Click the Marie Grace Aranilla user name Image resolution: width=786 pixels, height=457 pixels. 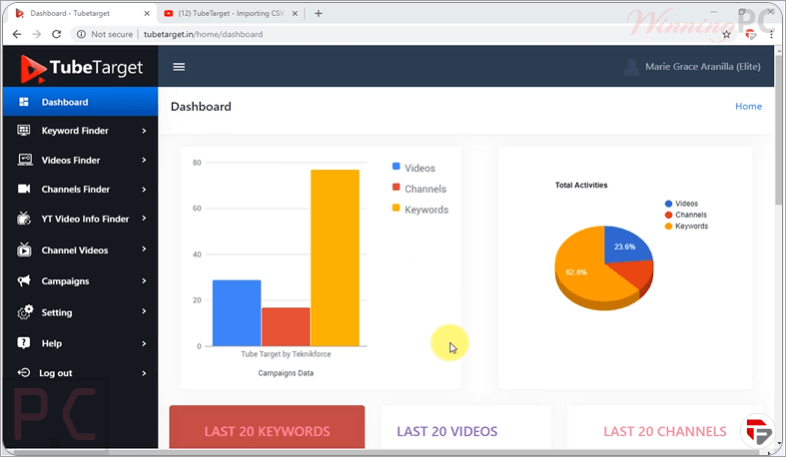pyautogui.click(x=702, y=67)
